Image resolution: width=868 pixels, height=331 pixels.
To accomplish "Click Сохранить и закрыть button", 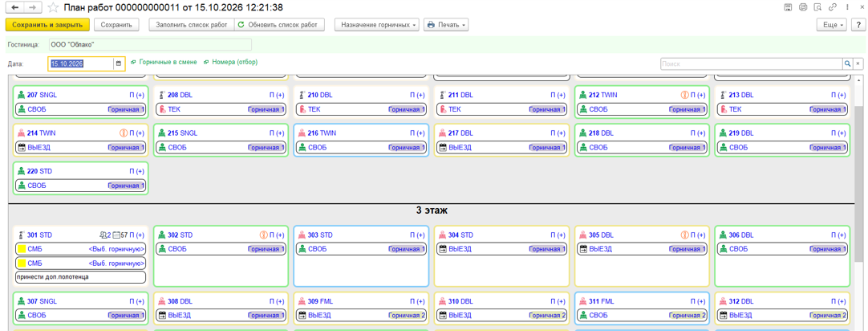I will (x=47, y=25).
